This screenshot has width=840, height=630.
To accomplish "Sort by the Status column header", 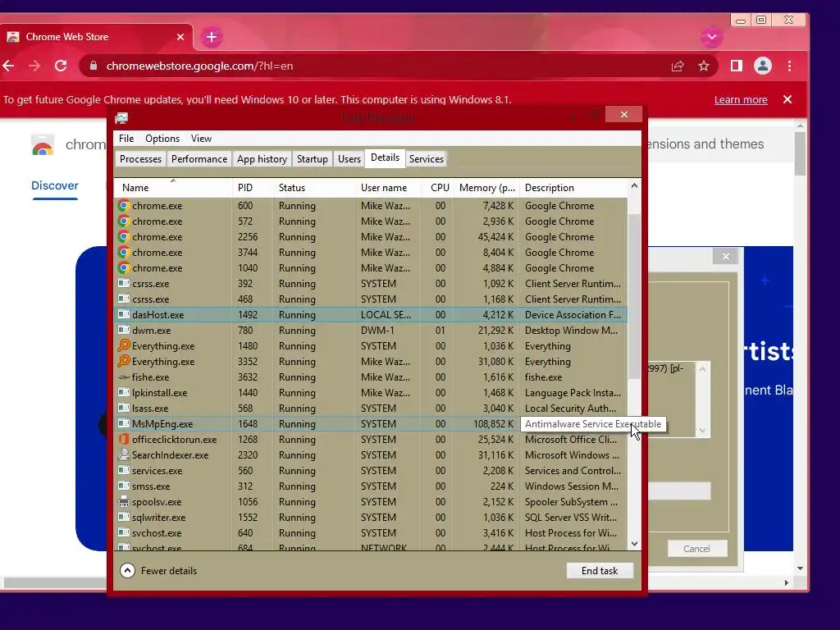I will point(314,188).
